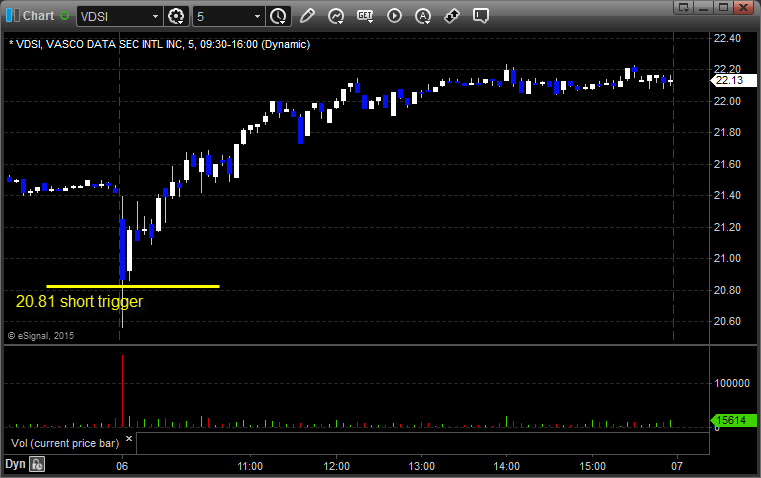Click the 11:00 time axis label
This screenshot has height=478, width=761.
click(x=250, y=466)
